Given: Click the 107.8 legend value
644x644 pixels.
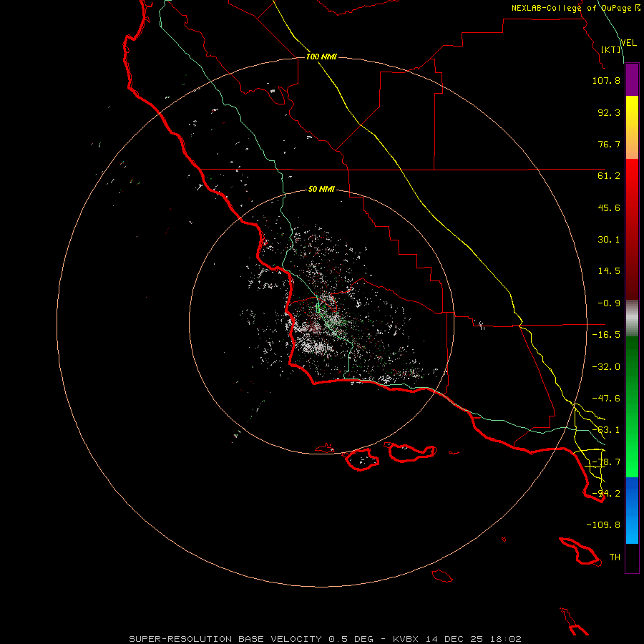Looking at the screenshot, I should coord(606,80).
